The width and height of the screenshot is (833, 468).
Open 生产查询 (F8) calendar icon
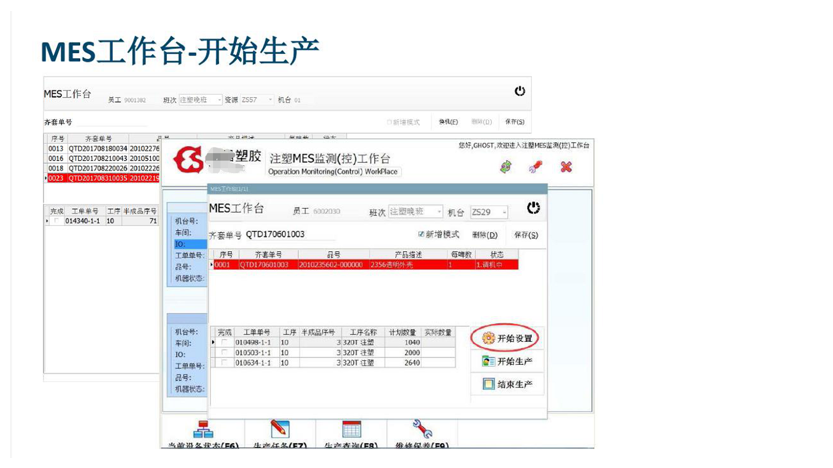point(352,430)
